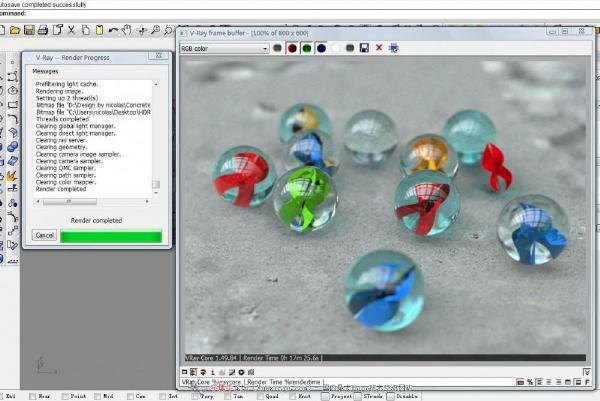The width and height of the screenshot is (600, 401).
Task: Toggle the Disable osnap checkbox
Action: click(390, 396)
